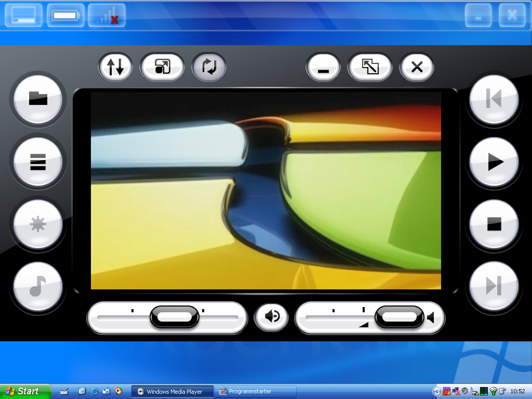Screen dimensions: 532x399
Task: Click the wireless network tray icon
Action: coord(493,391)
